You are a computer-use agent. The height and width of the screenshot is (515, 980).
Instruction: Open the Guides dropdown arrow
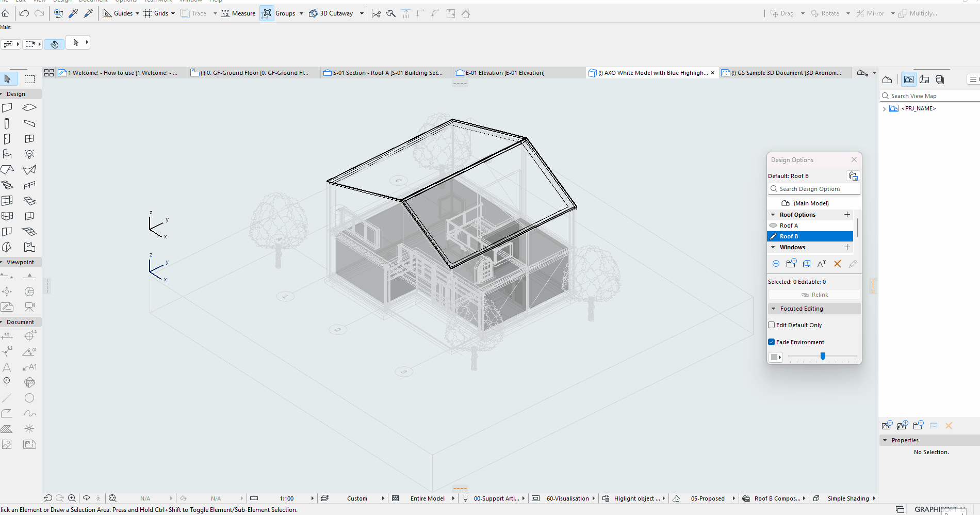[x=137, y=13]
